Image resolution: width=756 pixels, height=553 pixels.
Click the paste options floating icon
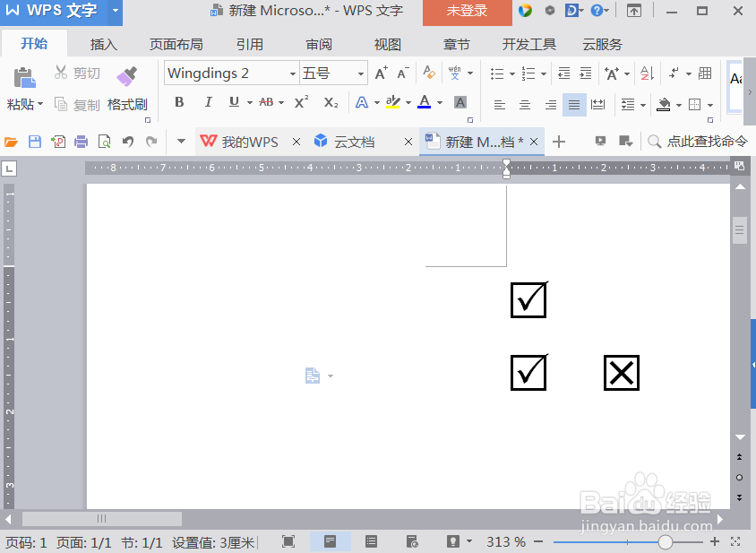pos(313,376)
